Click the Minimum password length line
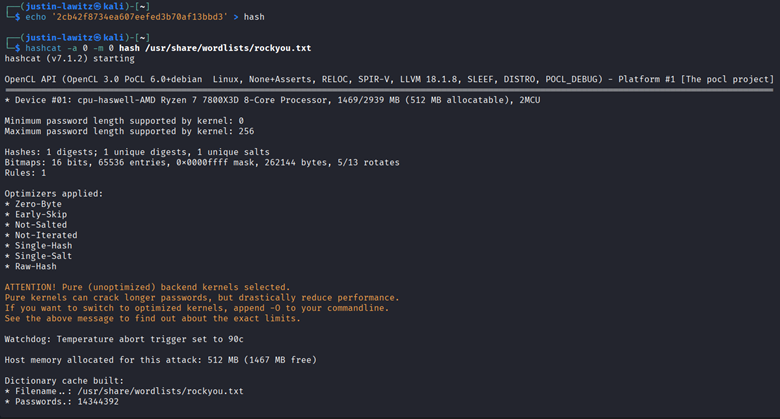 [122, 121]
